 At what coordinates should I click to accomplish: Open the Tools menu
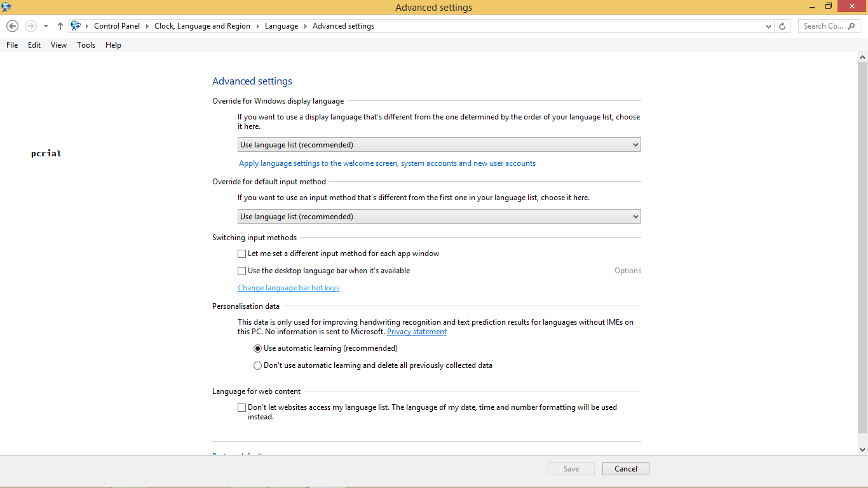tap(86, 44)
